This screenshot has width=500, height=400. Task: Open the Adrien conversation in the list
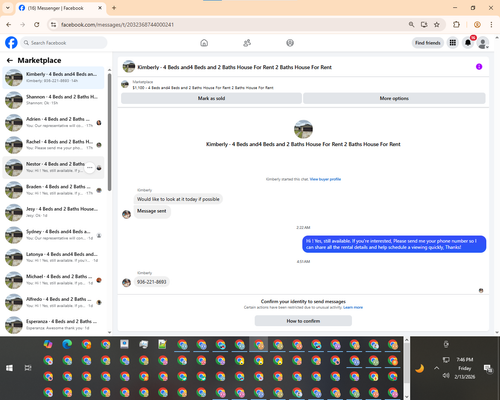[x=53, y=122]
